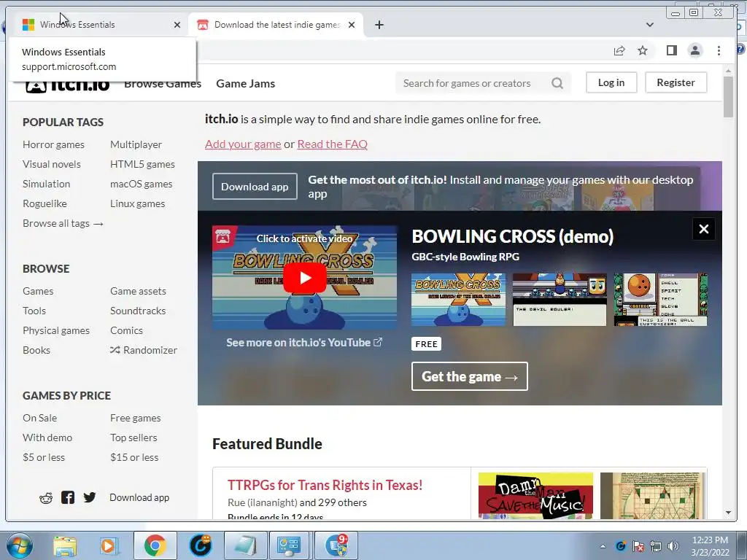Show games priced $5 or less
747x560 pixels.
pos(43,458)
